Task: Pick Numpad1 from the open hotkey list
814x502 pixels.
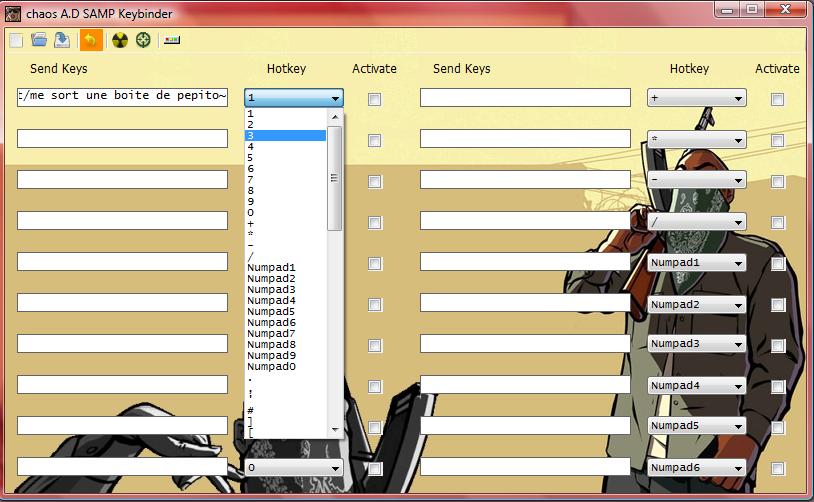Action: point(286,267)
